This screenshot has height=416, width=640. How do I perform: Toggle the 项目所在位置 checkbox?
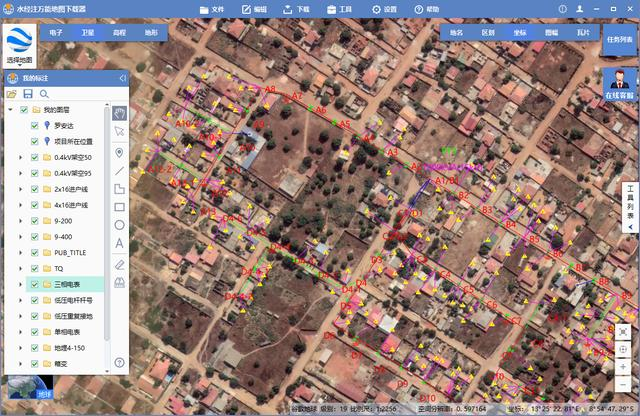click(35, 141)
